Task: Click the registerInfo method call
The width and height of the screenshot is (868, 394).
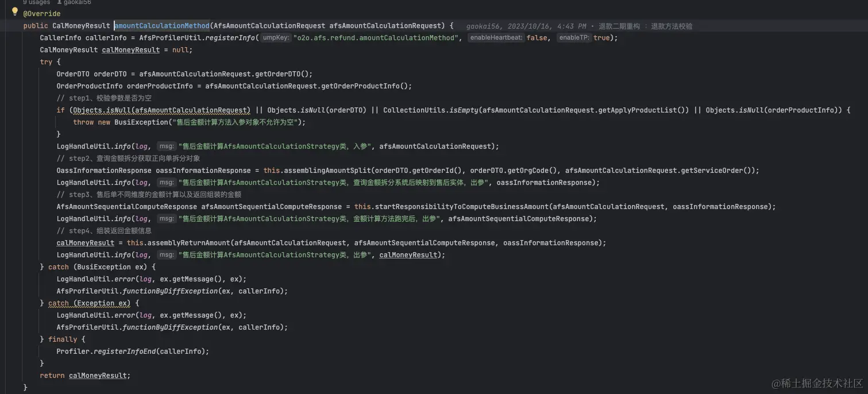Action: click(x=230, y=38)
